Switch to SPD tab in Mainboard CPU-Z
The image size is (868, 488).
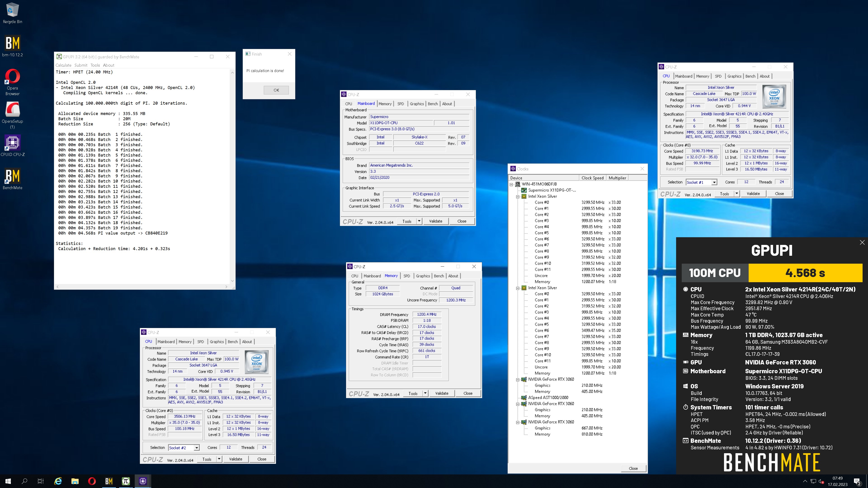tap(400, 104)
